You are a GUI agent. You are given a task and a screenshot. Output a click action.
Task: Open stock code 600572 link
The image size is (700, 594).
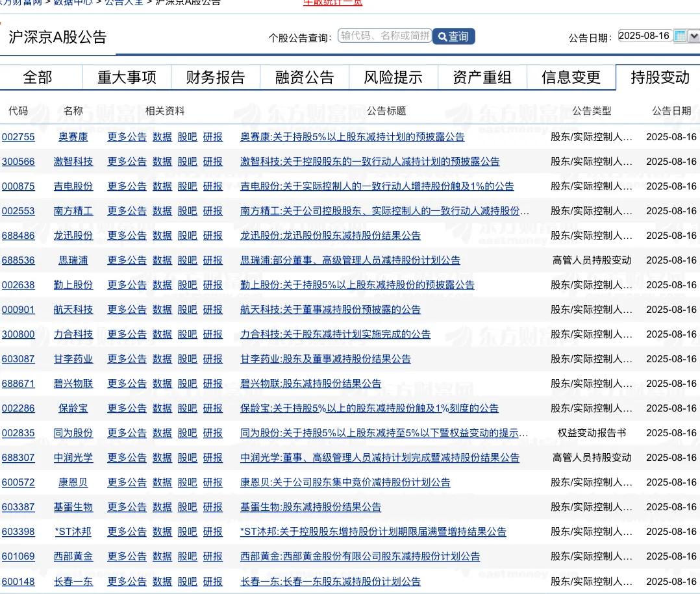(x=18, y=482)
